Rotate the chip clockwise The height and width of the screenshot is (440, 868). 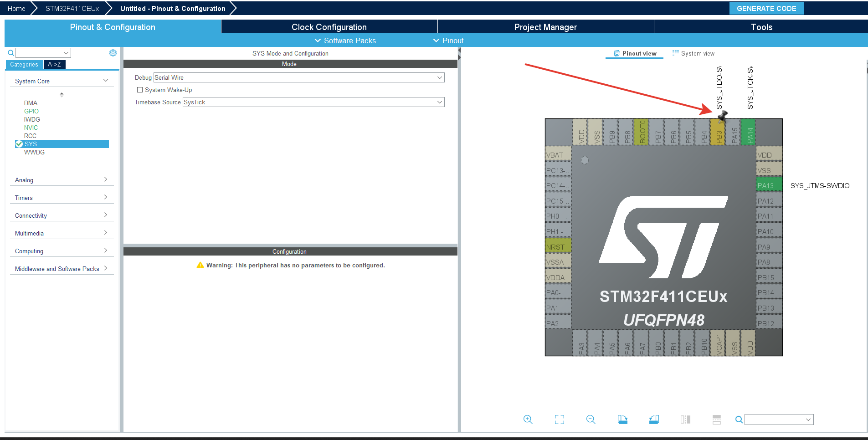pyautogui.click(x=622, y=420)
